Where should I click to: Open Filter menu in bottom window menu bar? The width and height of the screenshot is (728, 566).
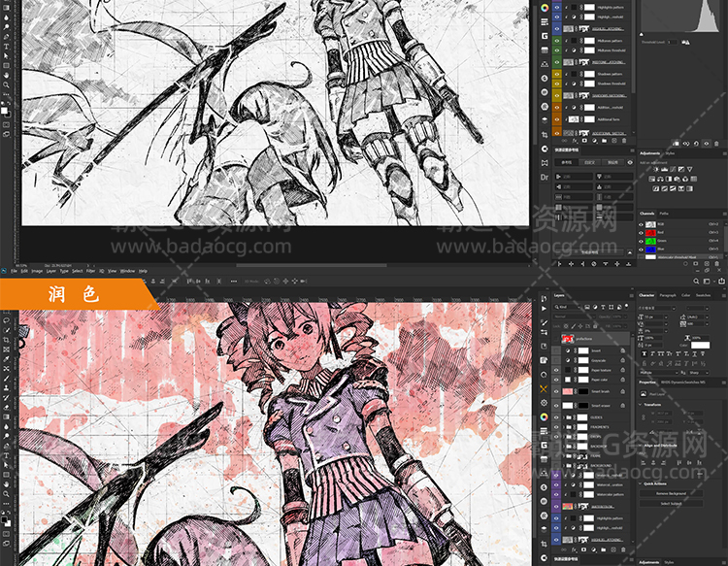coord(90,271)
